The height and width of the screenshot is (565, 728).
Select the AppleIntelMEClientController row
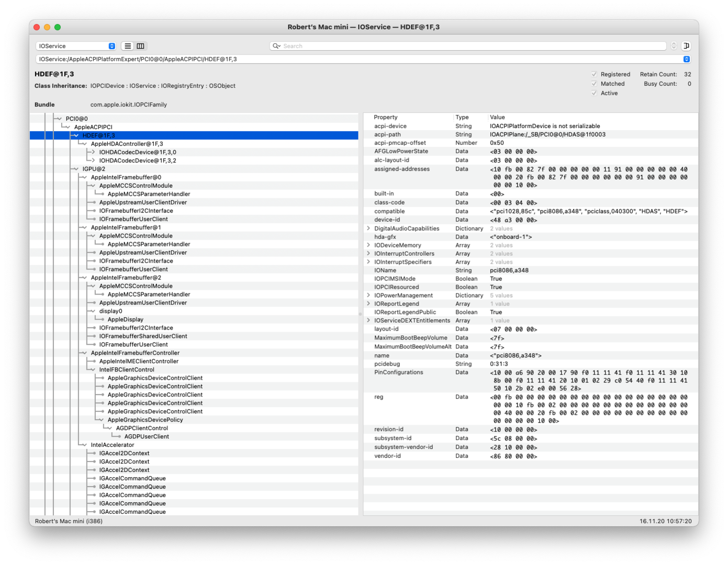194,361
